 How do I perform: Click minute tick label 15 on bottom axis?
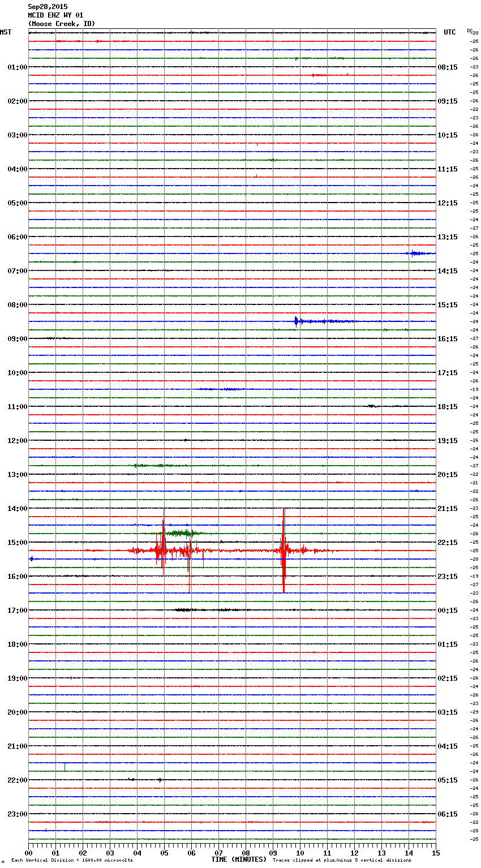coord(436,853)
